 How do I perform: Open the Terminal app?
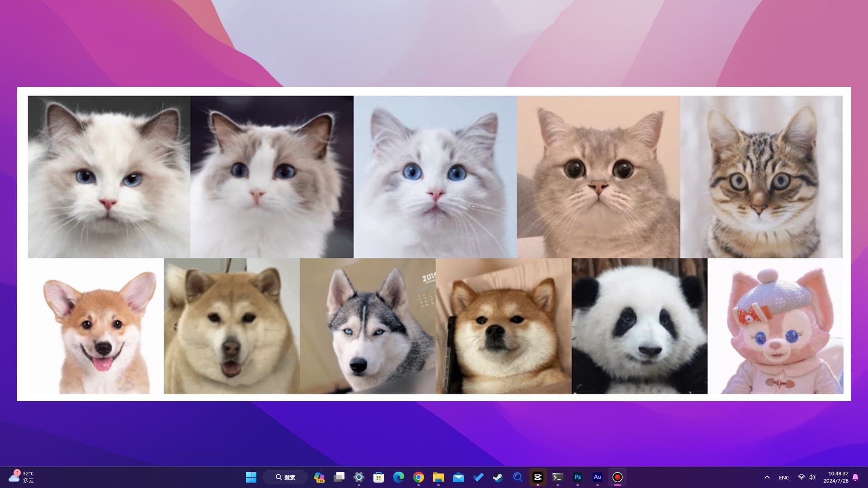pos(558,477)
